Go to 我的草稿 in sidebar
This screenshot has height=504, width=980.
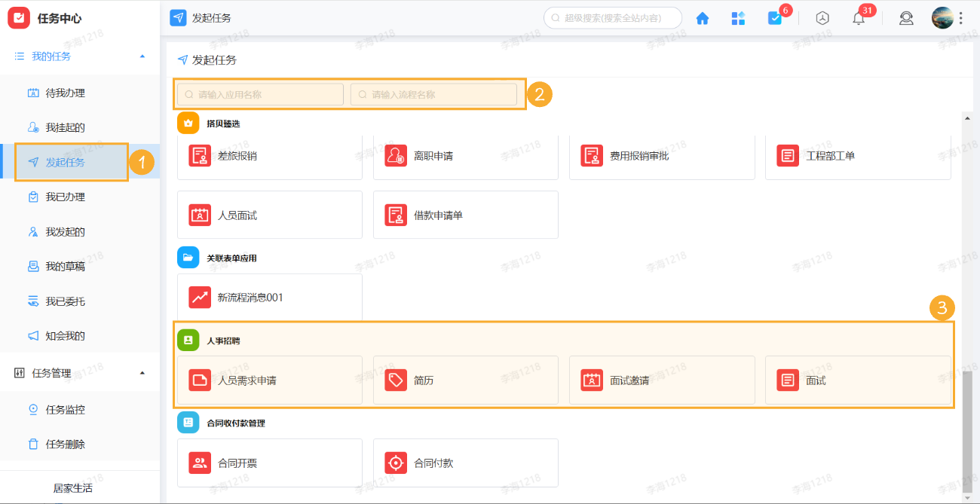tap(66, 267)
